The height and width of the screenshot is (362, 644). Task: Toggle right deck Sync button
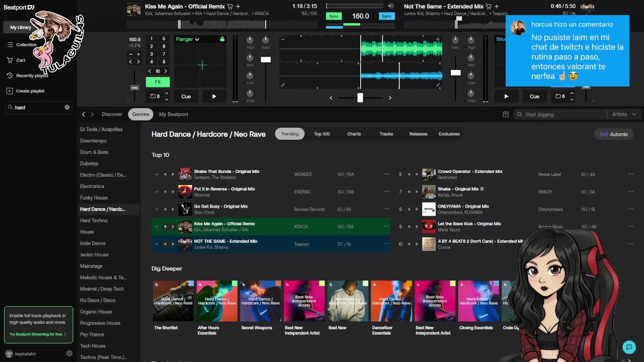pyautogui.click(x=386, y=16)
